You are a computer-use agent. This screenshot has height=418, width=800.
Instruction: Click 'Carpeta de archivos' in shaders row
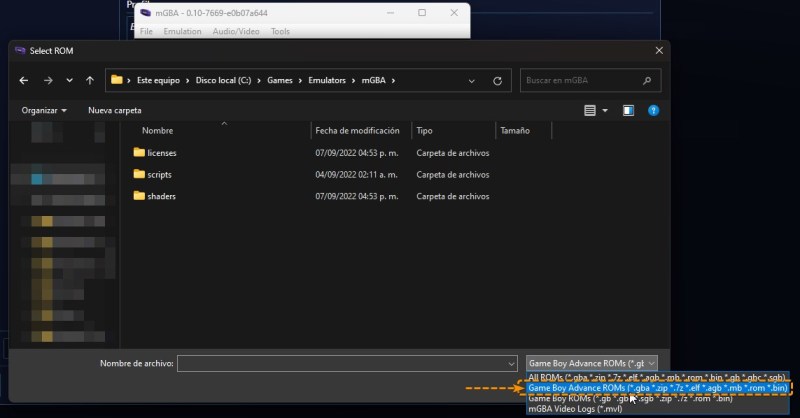(453, 196)
